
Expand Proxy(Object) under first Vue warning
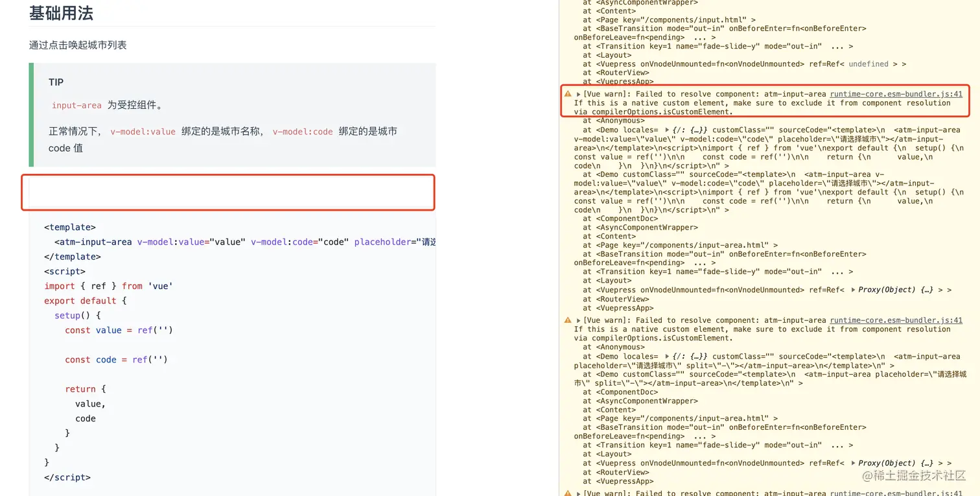(853, 290)
